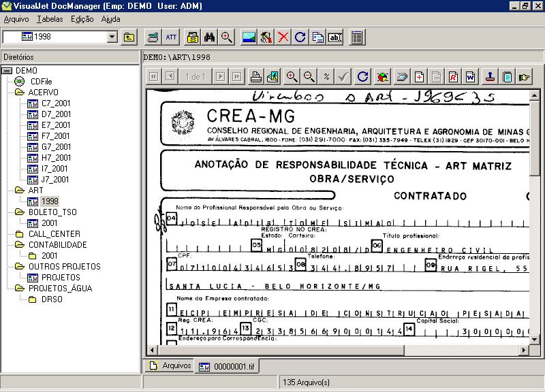
Task: Click the scanner icon in the main toolbar
Action: 153,37
